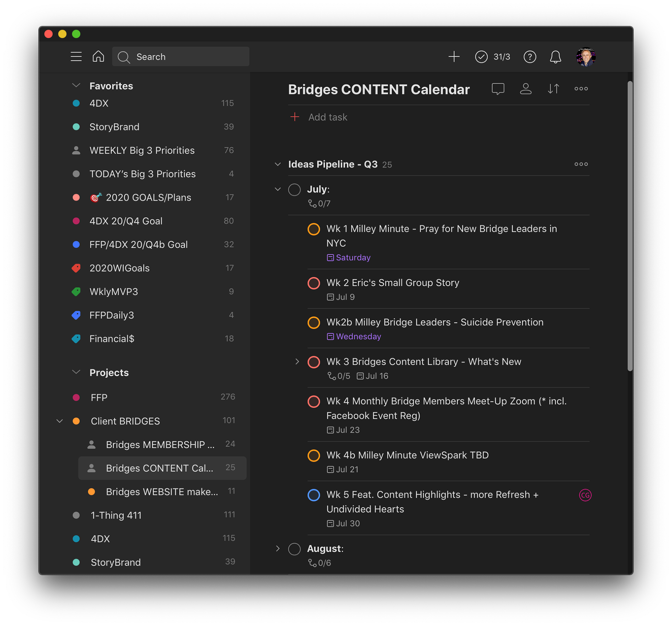Open the profile avatar menu
This screenshot has width=672, height=626.
pos(586,57)
